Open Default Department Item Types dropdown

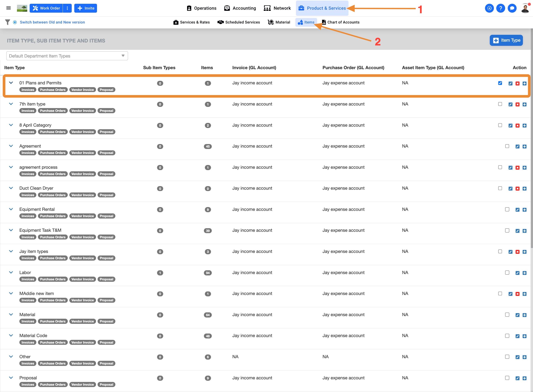pyautogui.click(x=67, y=56)
